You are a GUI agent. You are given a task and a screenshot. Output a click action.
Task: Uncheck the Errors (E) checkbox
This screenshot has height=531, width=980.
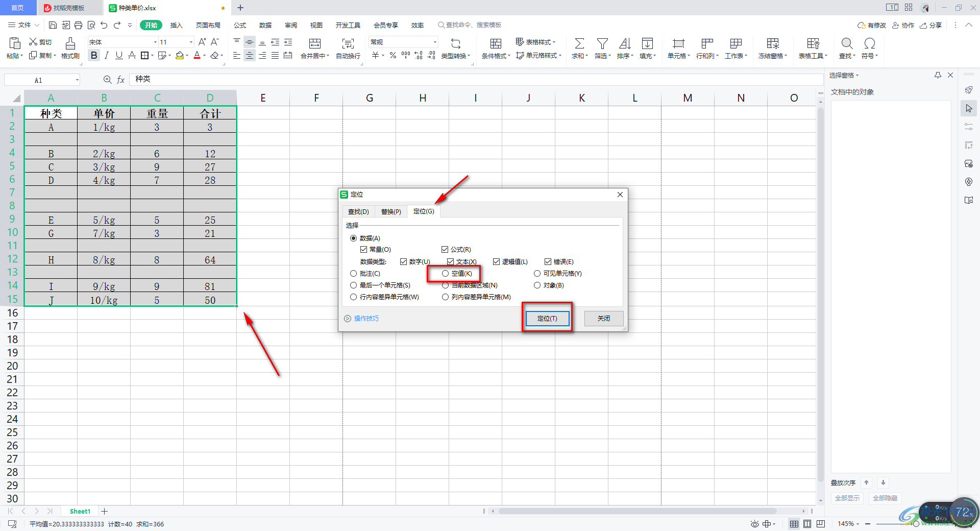[548, 262]
